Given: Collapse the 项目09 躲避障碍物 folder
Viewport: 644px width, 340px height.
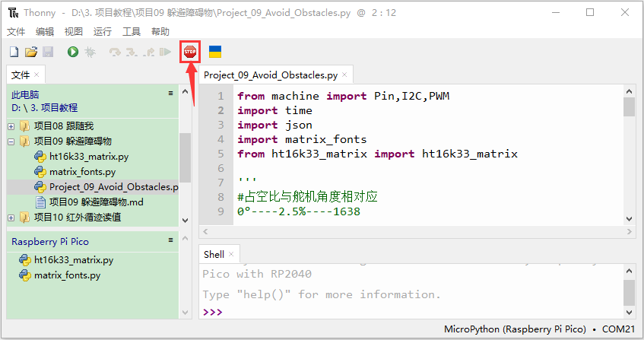Looking at the screenshot, I should (11, 141).
